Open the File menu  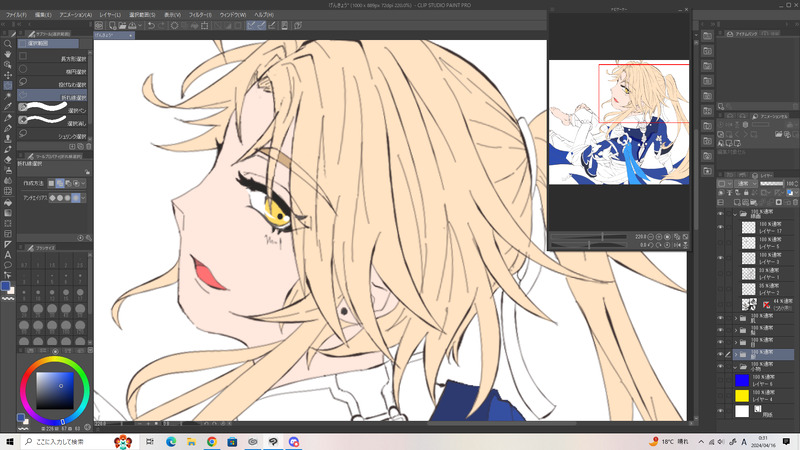click(16, 15)
